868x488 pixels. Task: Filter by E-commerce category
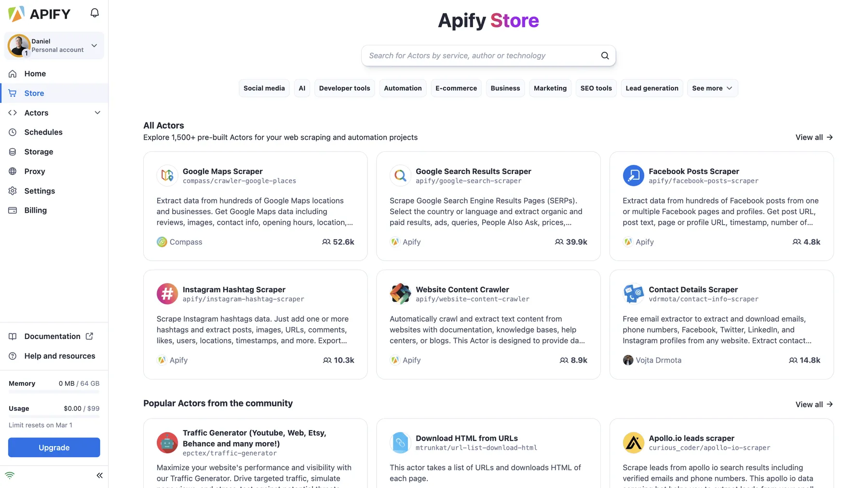[456, 88]
